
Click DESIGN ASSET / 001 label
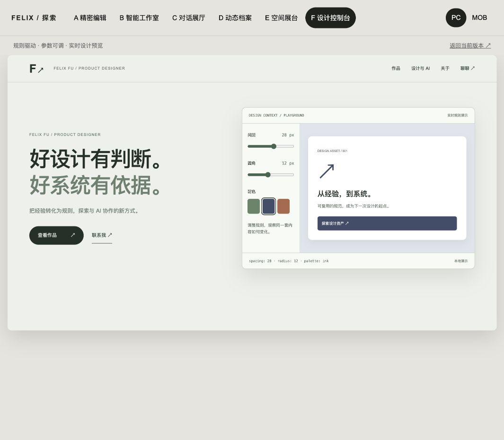coord(332,151)
